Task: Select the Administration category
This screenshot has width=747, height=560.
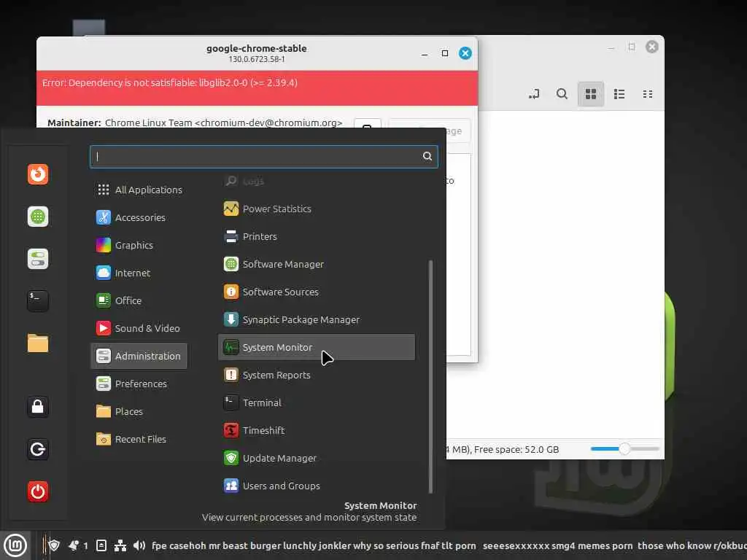Action: pyautogui.click(x=139, y=356)
